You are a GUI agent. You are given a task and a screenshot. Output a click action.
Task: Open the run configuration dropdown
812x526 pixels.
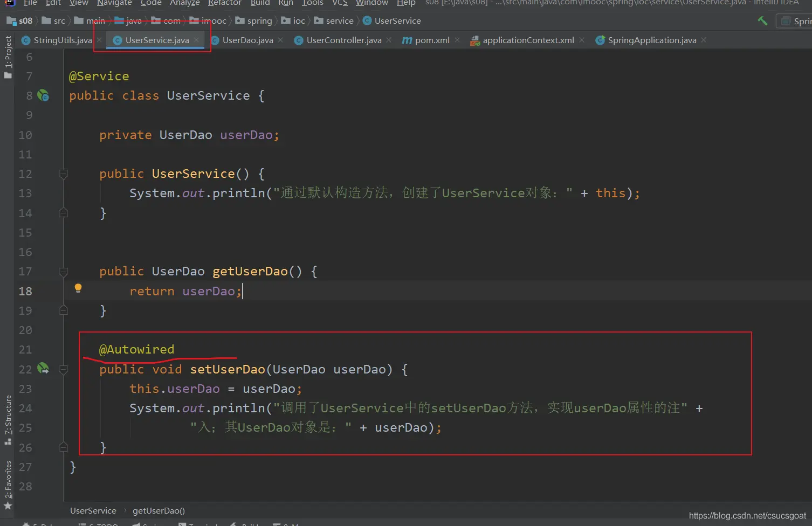pos(795,21)
